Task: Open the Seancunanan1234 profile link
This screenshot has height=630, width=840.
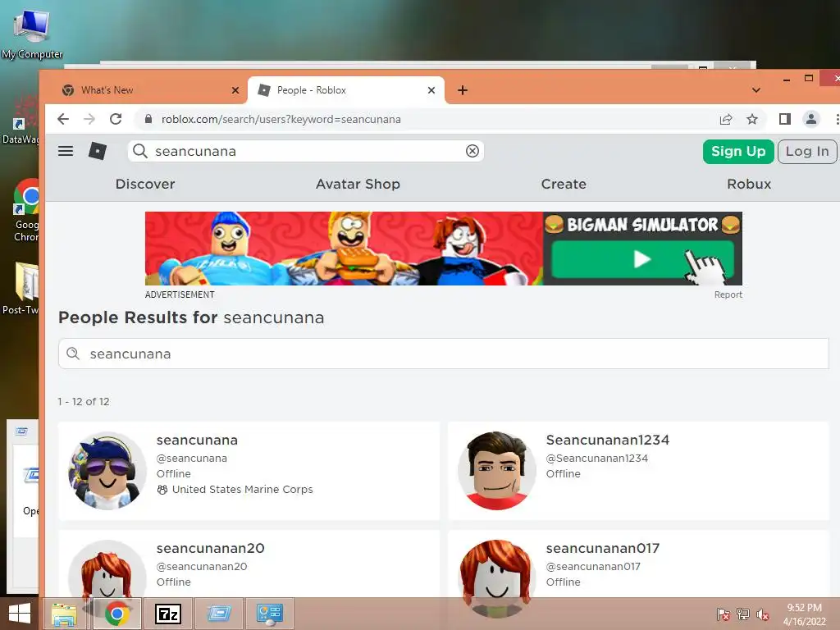Action: [x=608, y=440]
